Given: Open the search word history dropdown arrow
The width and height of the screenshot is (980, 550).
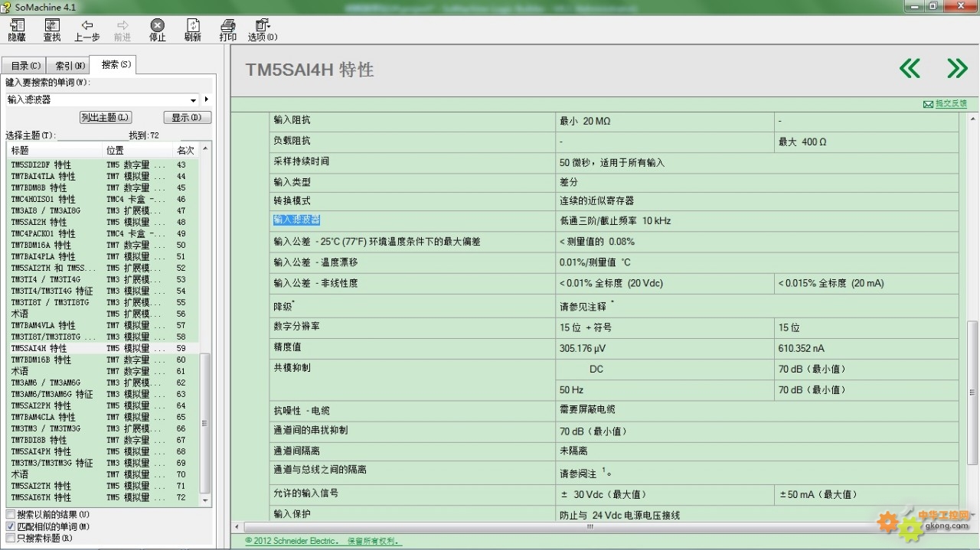Looking at the screenshot, I should [x=194, y=100].
